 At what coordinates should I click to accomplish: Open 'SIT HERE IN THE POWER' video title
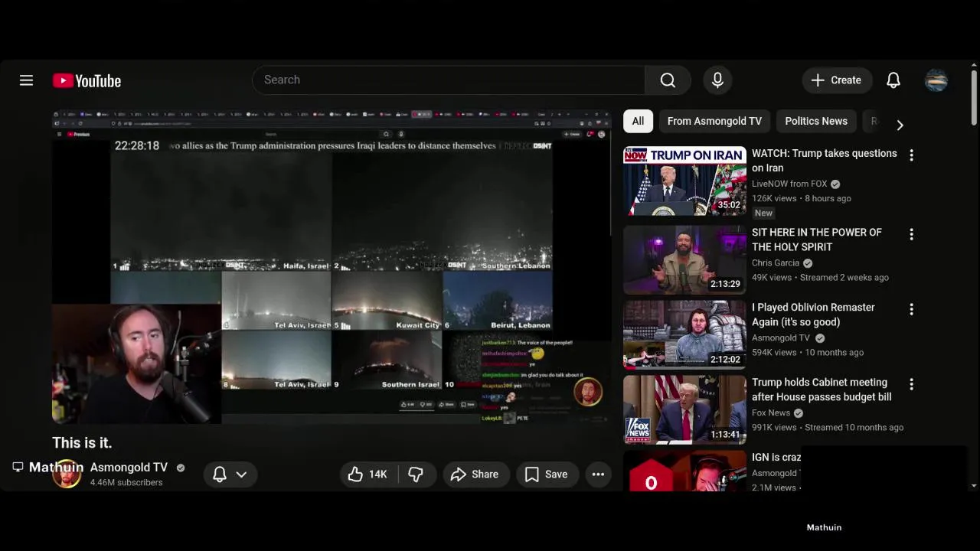click(x=817, y=240)
